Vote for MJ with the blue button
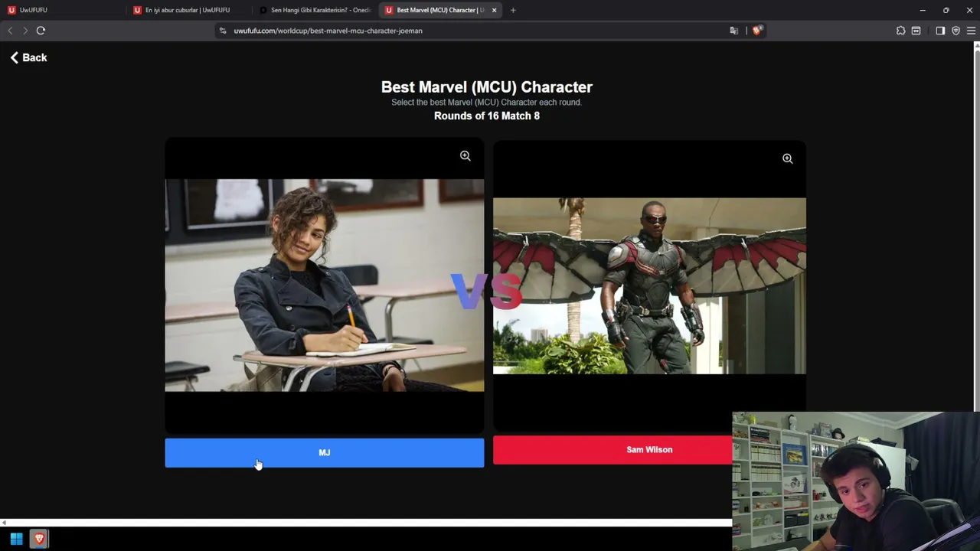Image resolution: width=980 pixels, height=551 pixels. tap(324, 452)
